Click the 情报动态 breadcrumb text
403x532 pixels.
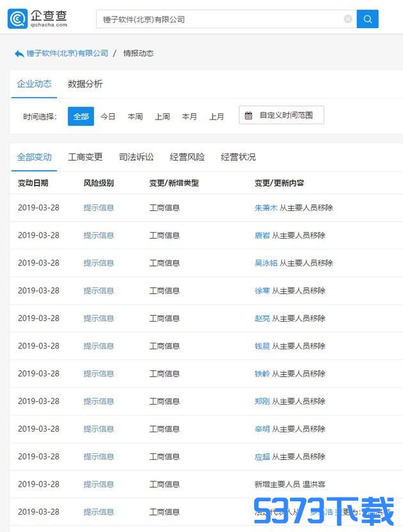coord(138,53)
